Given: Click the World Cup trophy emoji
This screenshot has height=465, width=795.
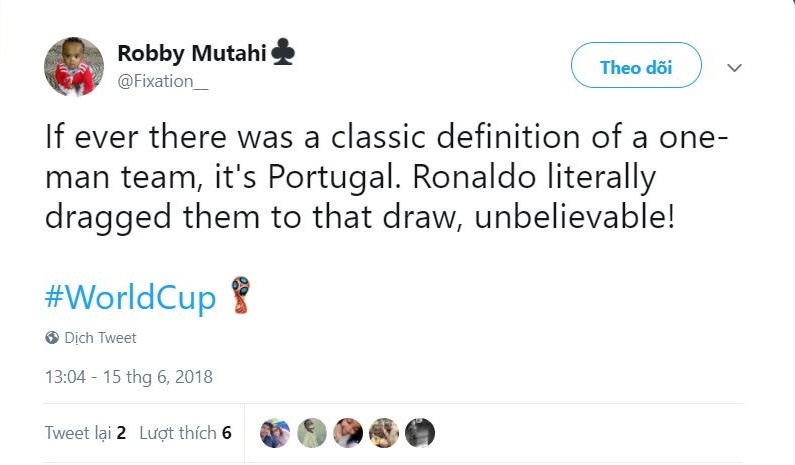Looking at the screenshot, I should [x=238, y=295].
